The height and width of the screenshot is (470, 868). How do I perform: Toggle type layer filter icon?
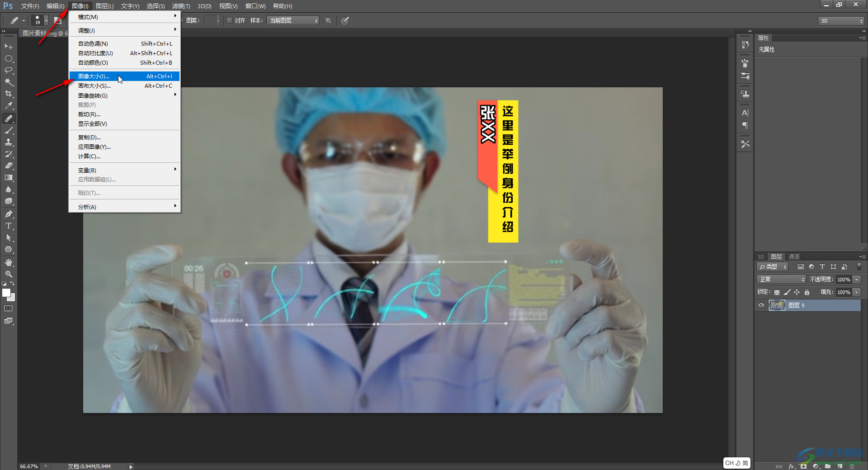click(x=822, y=267)
